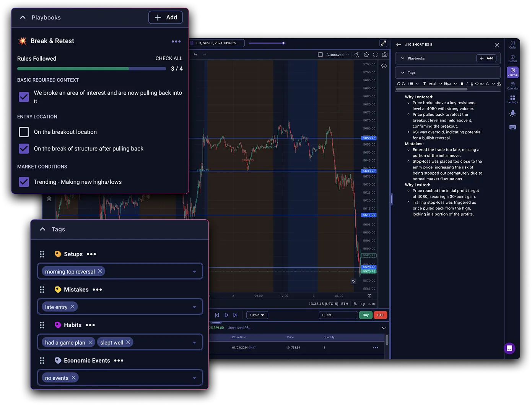Play the chart replay

[226, 315]
